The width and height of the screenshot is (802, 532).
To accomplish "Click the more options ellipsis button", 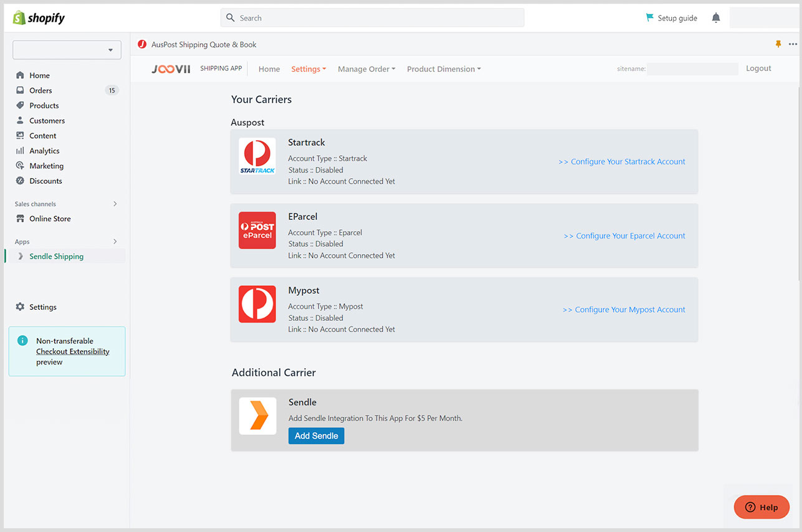I will 793,44.
